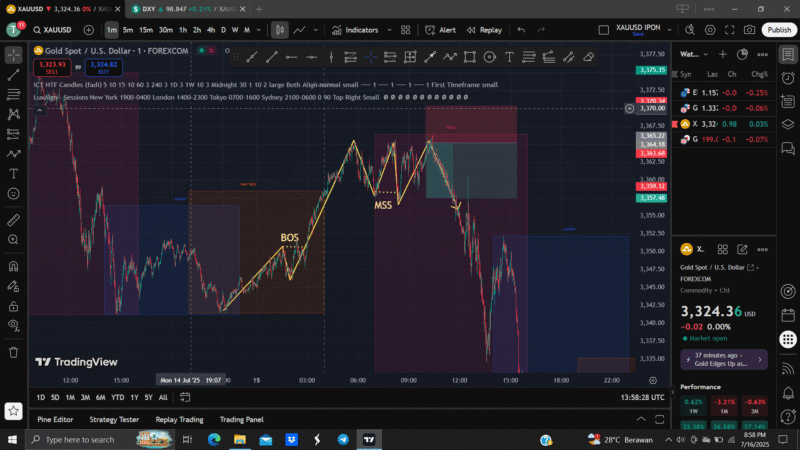Switch to the 15m timeframe
This screenshot has height=450, width=800.
coord(145,30)
